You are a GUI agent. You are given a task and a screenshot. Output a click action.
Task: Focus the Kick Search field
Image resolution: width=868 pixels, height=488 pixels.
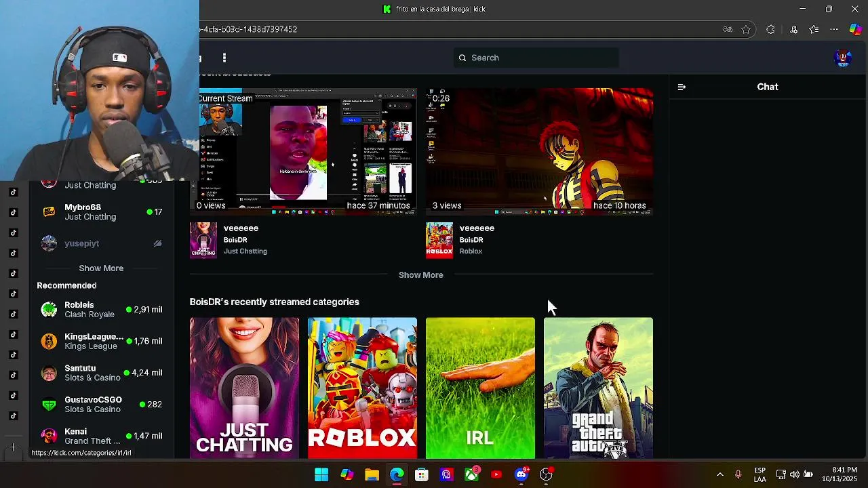[x=536, y=58]
